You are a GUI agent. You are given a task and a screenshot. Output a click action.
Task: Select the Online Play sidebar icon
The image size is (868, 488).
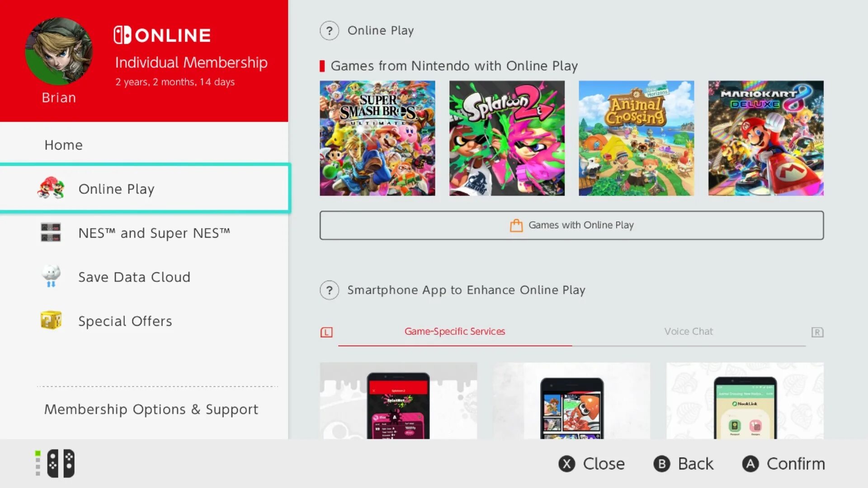pyautogui.click(x=51, y=188)
